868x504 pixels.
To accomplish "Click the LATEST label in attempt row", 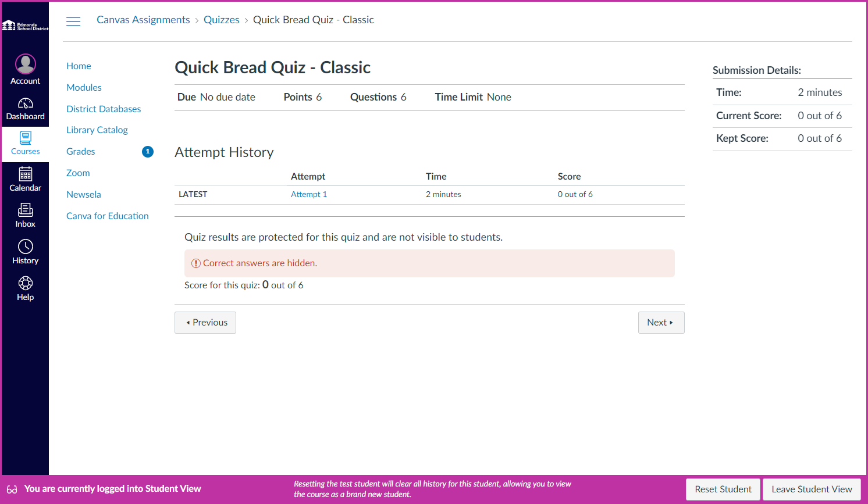I will coord(193,194).
